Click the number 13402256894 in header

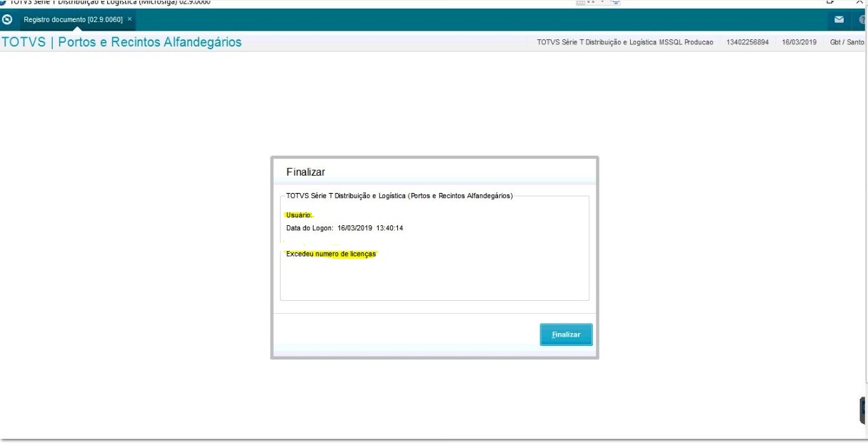[747, 42]
